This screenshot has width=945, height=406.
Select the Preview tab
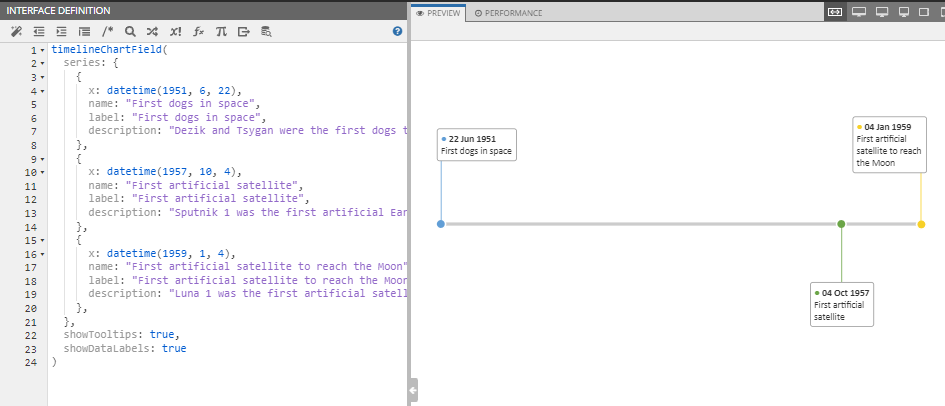pos(439,13)
